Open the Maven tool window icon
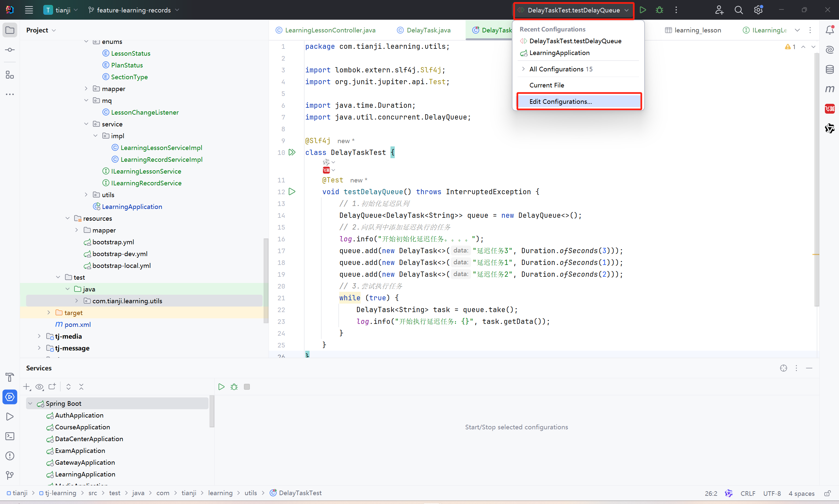839x504 pixels. [x=829, y=89]
